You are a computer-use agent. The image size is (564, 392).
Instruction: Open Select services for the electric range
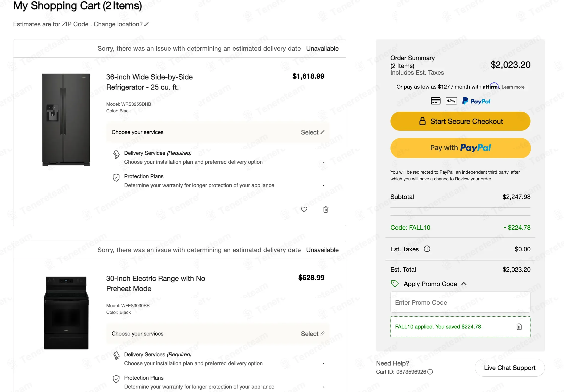pos(312,334)
